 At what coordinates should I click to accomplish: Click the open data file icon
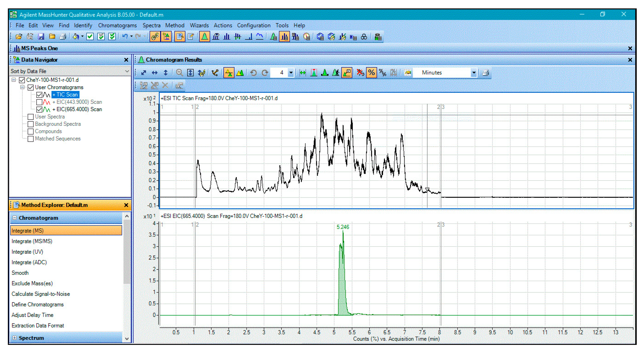pos(19,37)
